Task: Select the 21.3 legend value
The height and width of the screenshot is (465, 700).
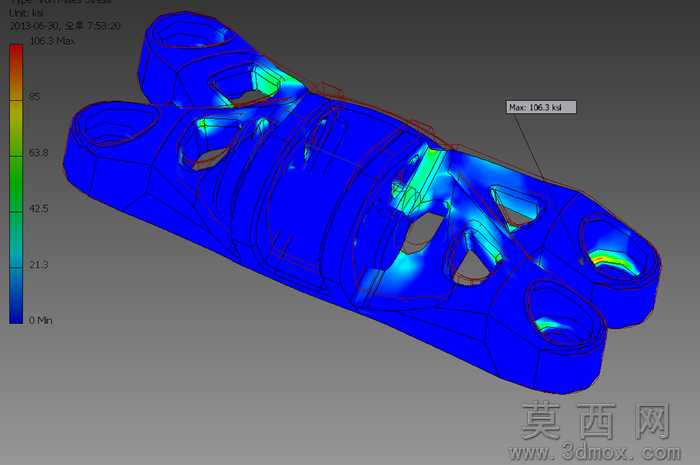Action: tap(38, 265)
